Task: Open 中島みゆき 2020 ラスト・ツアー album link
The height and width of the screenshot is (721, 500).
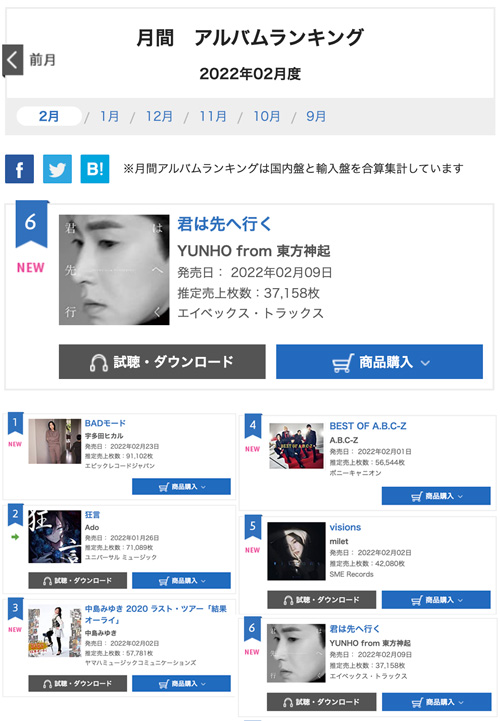Action: click(156, 614)
